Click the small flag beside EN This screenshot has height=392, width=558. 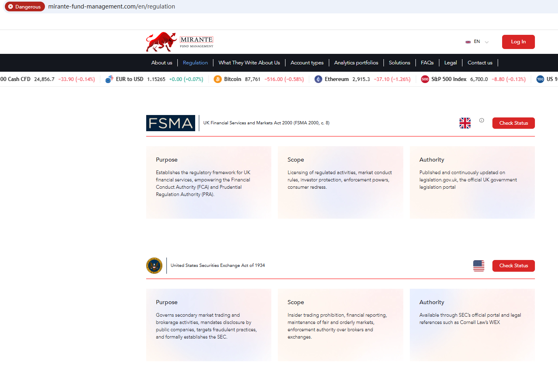pyautogui.click(x=468, y=42)
